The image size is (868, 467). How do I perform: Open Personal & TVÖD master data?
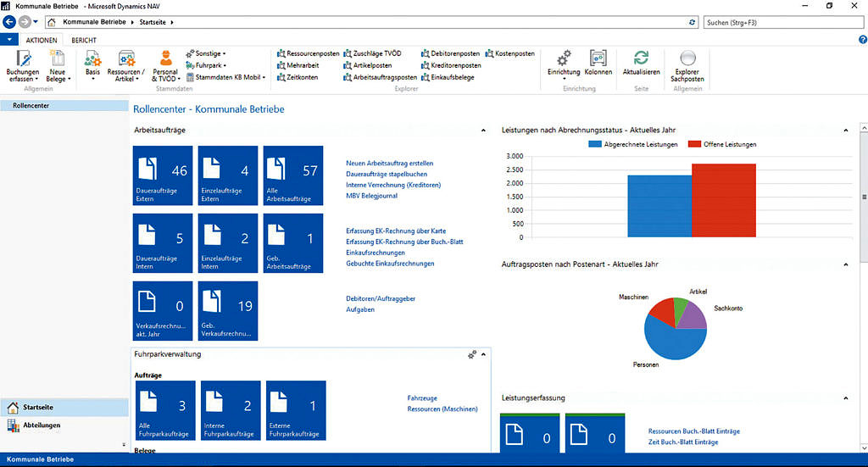(x=165, y=59)
